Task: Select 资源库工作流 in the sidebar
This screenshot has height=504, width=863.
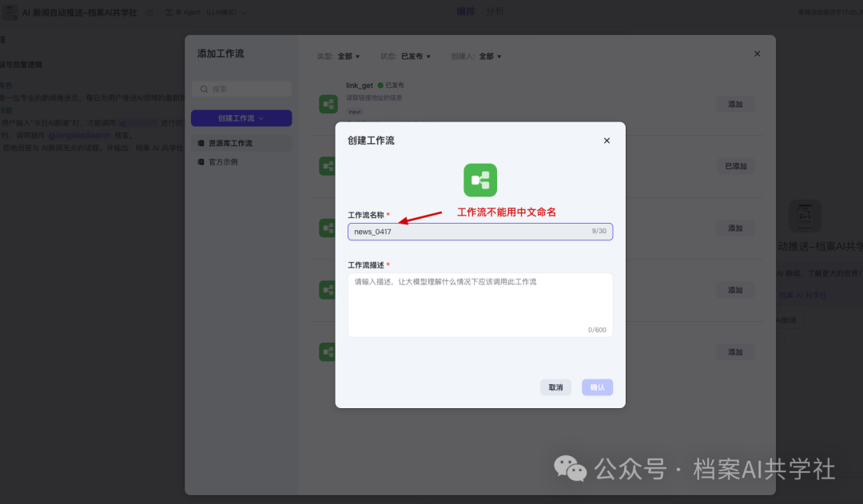Action: [x=241, y=143]
